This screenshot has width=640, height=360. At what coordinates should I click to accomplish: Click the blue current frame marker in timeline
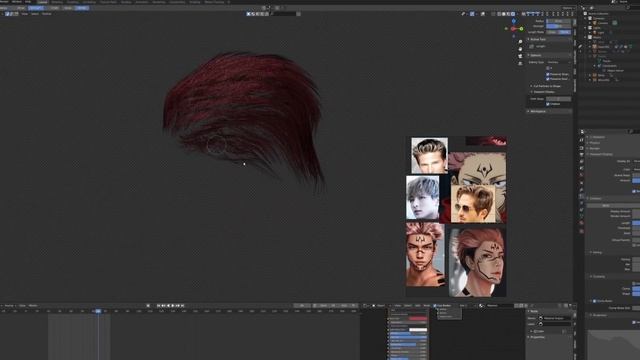pos(98,311)
